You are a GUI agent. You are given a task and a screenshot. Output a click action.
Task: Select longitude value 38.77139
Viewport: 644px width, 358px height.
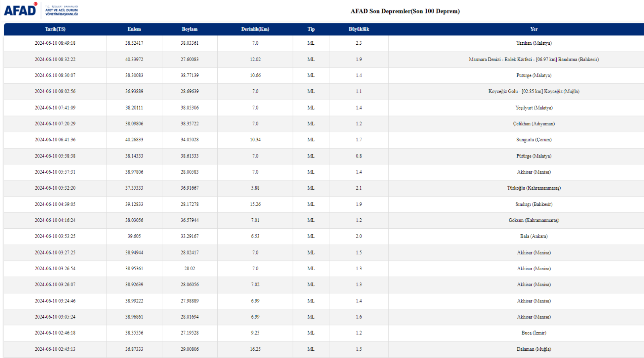point(190,75)
